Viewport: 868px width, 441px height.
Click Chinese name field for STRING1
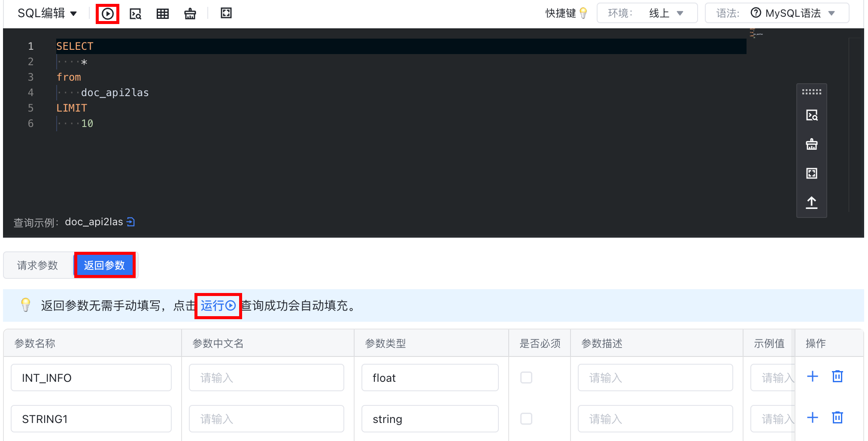tap(266, 419)
